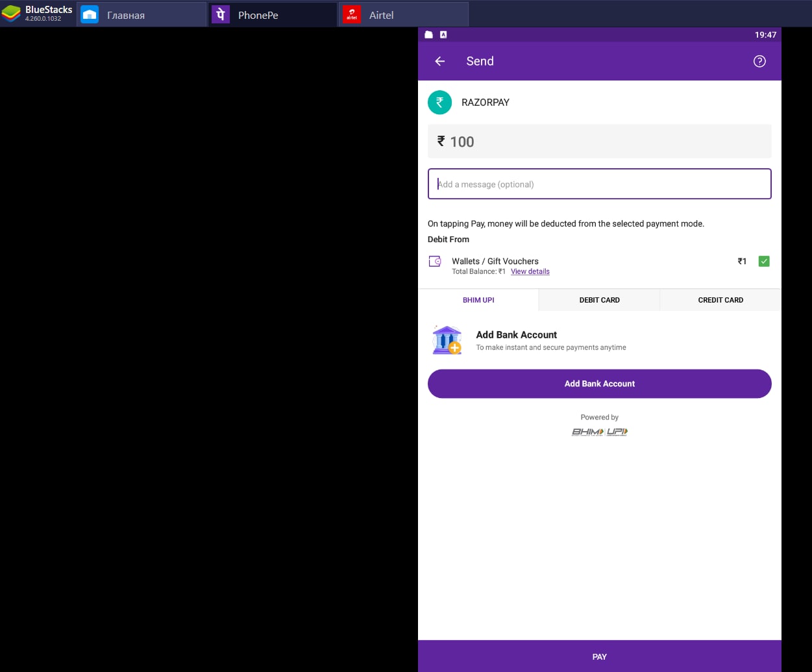Tap the purple Add Bank Account button
Screen dimensions: 812x672
click(600, 384)
